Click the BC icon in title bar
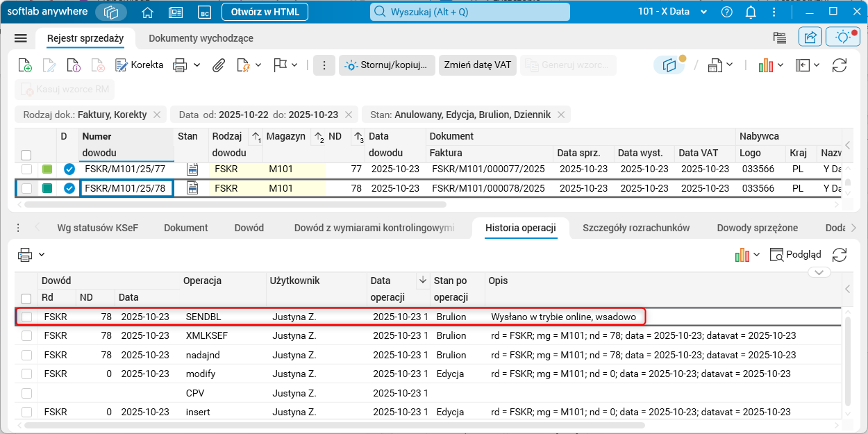Screen dimensions: 868x434 [x=204, y=12]
